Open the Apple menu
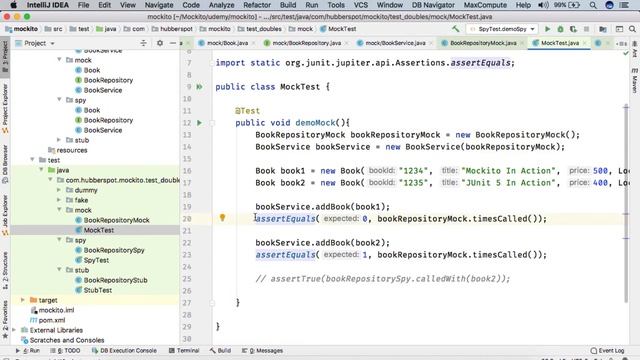Viewport: 640px width, 360px height. tap(13, 5)
